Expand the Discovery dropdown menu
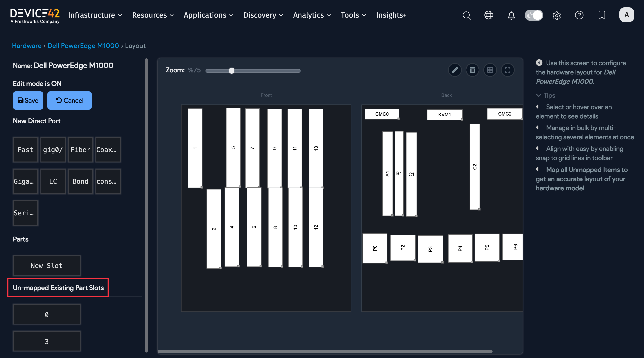This screenshot has height=358, width=644. (263, 15)
